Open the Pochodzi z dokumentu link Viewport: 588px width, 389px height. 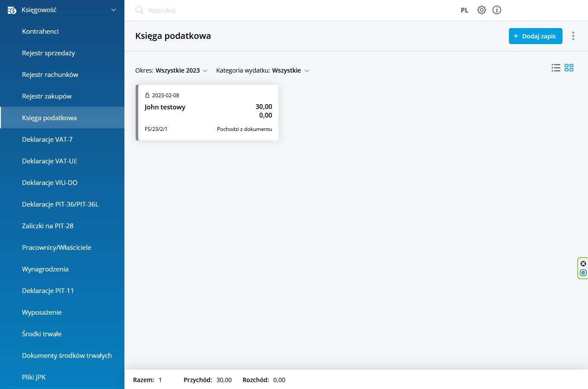click(x=244, y=129)
